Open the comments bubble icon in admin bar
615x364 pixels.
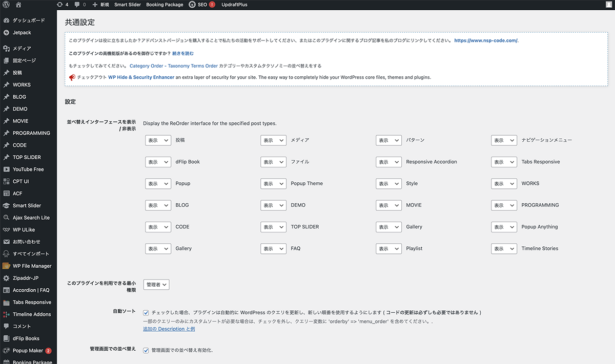pos(77,5)
